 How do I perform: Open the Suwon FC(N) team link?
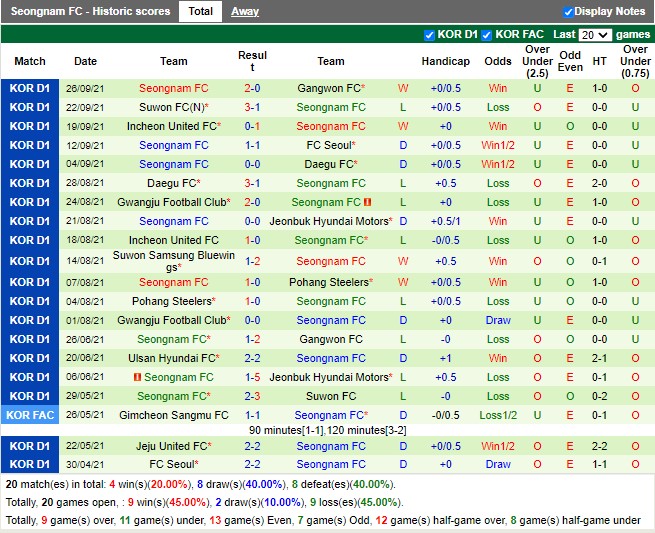pyautogui.click(x=174, y=107)
